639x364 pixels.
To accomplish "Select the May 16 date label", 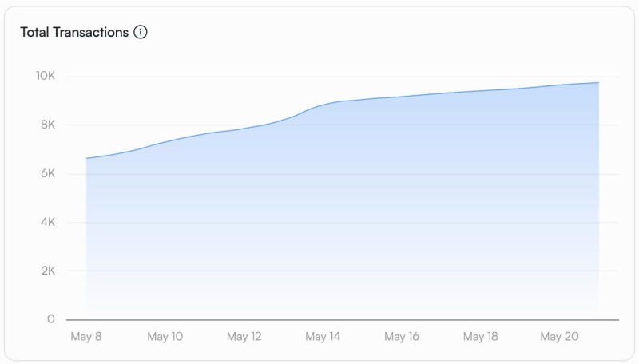I will tap(402, 337).
